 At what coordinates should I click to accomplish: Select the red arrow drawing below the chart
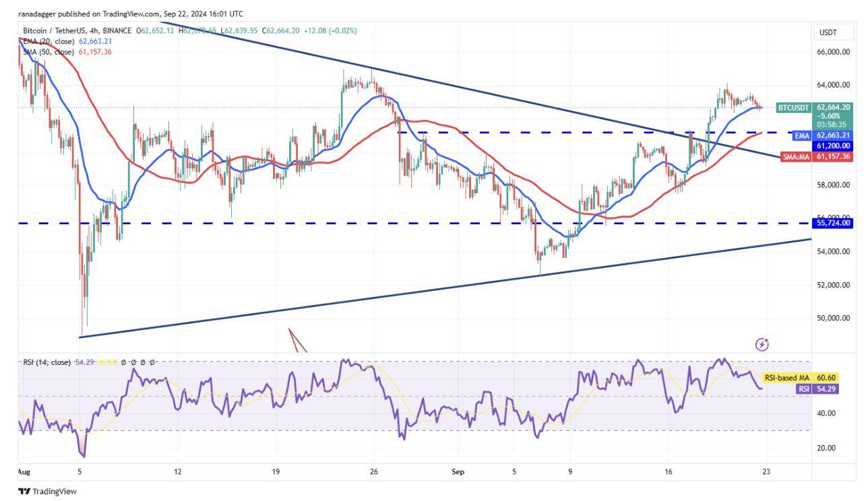[x=297, y=340]
